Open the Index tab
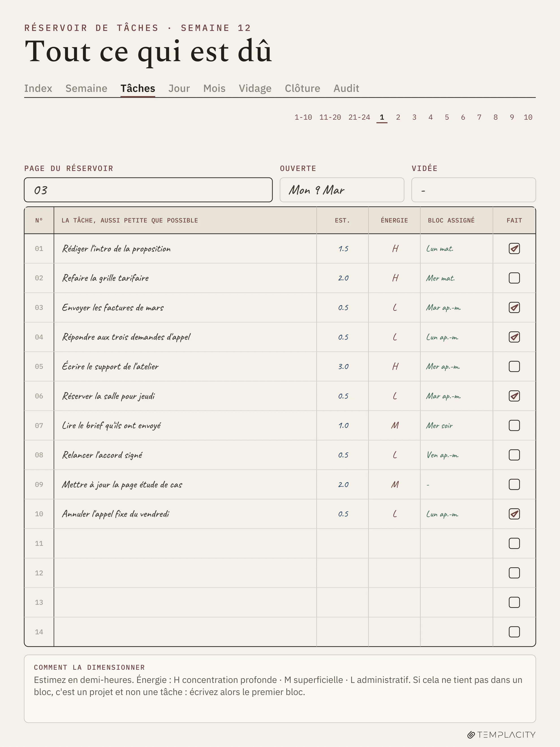The width and height of the screenshot is (560, 747). tap(38, 88)
